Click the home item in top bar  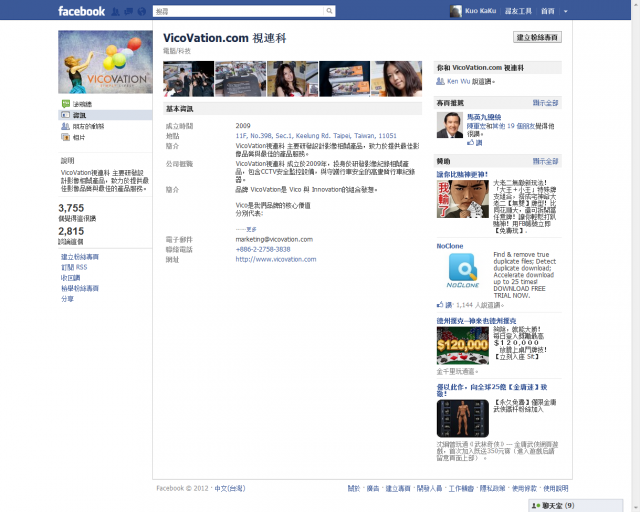pos(547,11)
